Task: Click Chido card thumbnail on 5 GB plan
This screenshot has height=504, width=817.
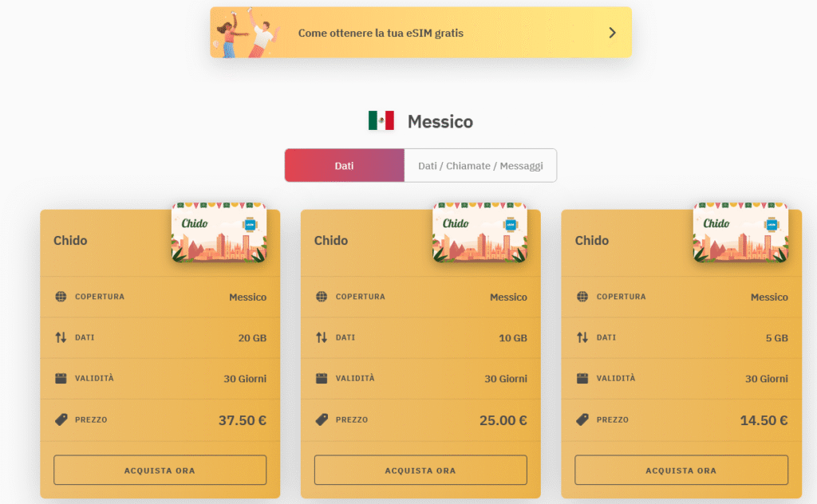Action: click(x=740, y=232)
